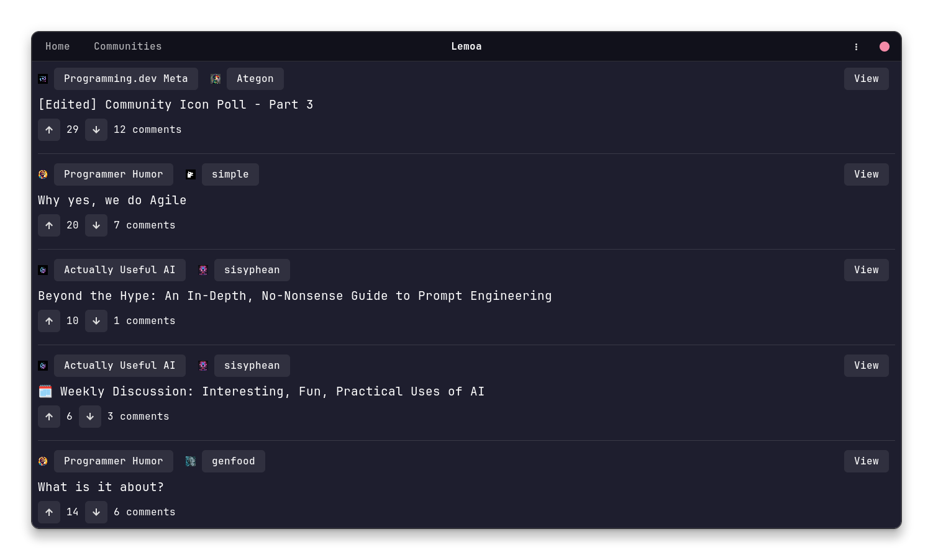View the Weekly Discussion post
Viewport: 933px width, 560px height.
point(866,366)
